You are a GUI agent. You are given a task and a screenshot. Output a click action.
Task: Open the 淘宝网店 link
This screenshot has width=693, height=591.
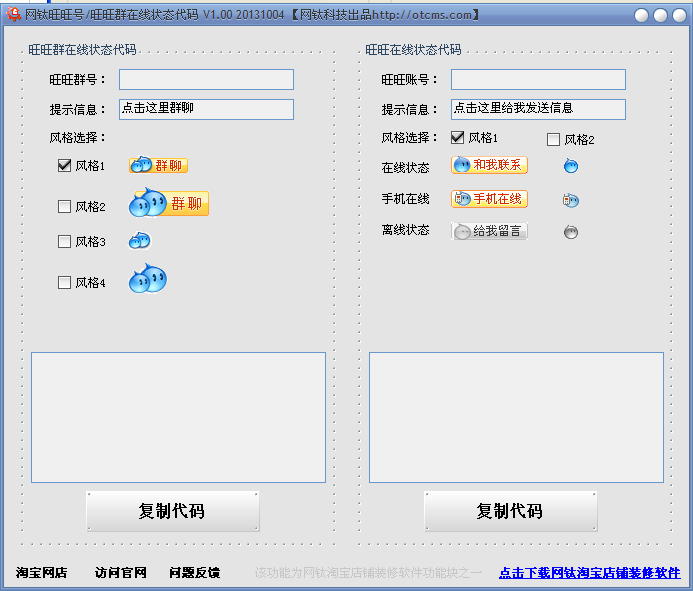pyautogui.click(x=42, y=572)
